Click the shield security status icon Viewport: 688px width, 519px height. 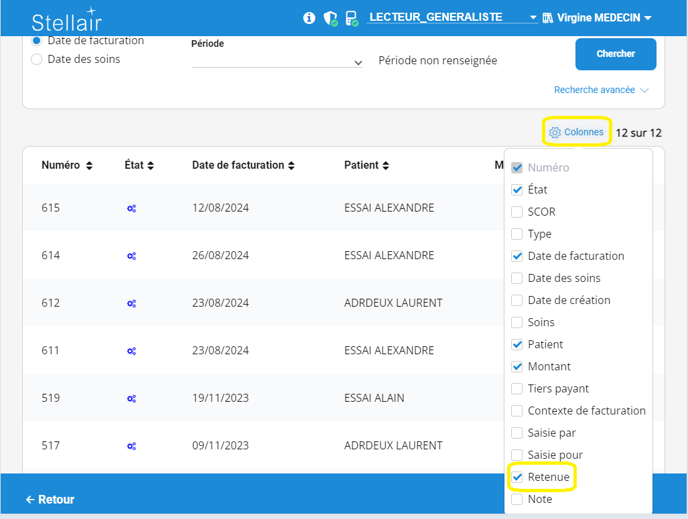[330, 18]
